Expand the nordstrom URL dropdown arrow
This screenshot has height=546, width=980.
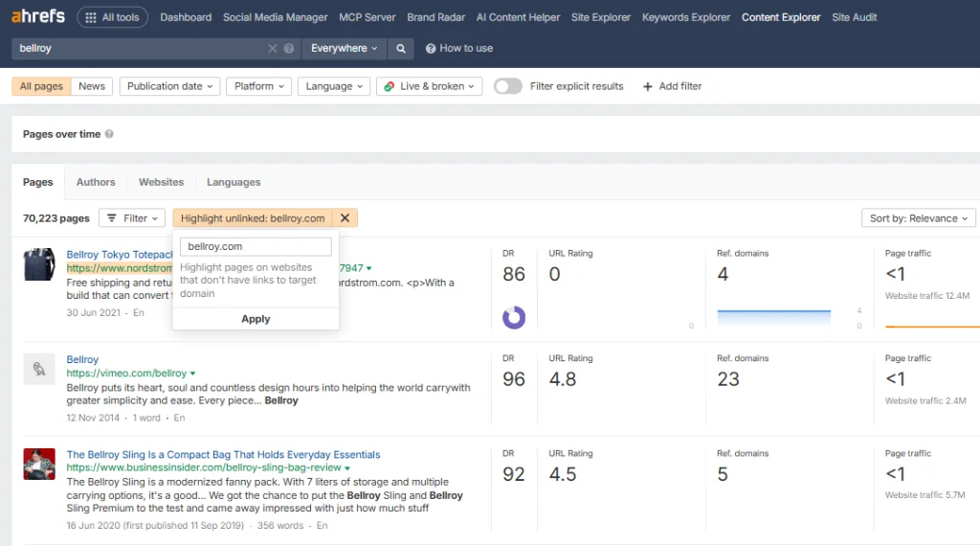[x=368, y=268]
